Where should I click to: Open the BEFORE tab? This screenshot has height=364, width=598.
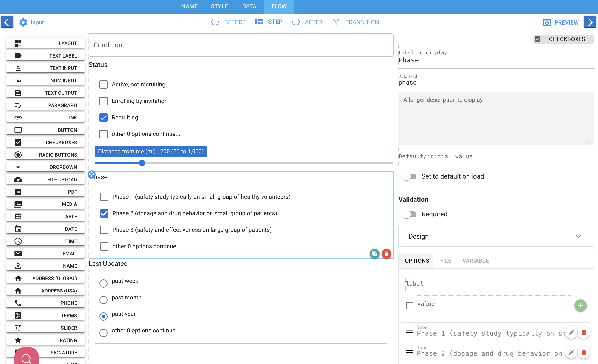coord(228,22)
